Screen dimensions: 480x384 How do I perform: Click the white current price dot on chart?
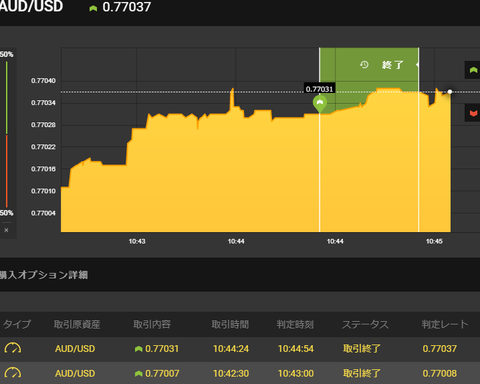coord(450,91)
